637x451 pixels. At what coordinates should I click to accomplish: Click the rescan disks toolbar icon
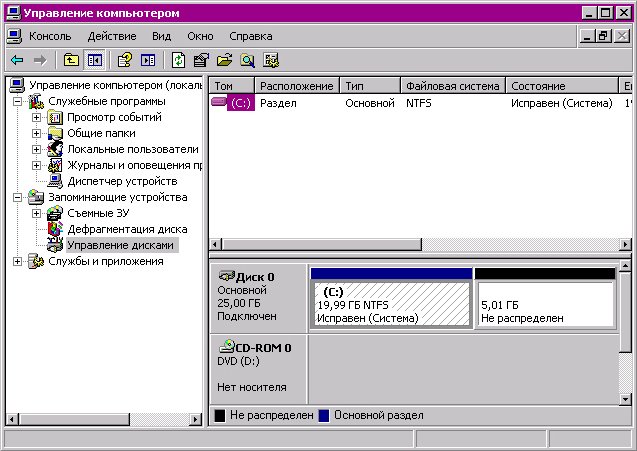(x=271, y=61)
